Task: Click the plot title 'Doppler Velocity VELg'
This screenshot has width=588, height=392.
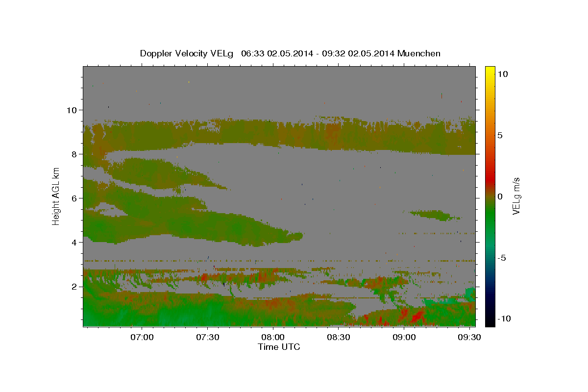Action: coord(187,53)
